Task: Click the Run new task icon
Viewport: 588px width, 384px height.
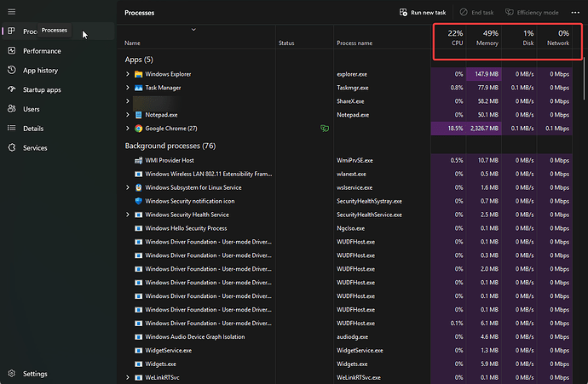Action: 403,13
